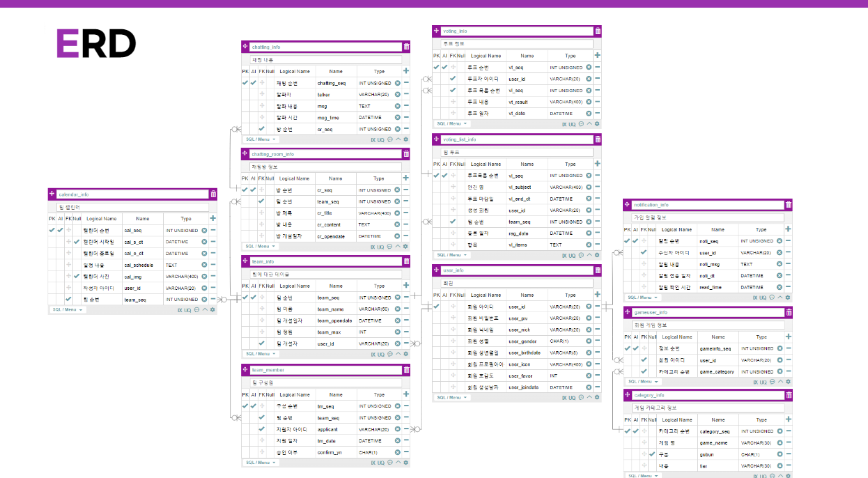Click the UQ unique button on voting_list_info footer
The width and height of the screenshot is (868, 478).
[572, 256]
